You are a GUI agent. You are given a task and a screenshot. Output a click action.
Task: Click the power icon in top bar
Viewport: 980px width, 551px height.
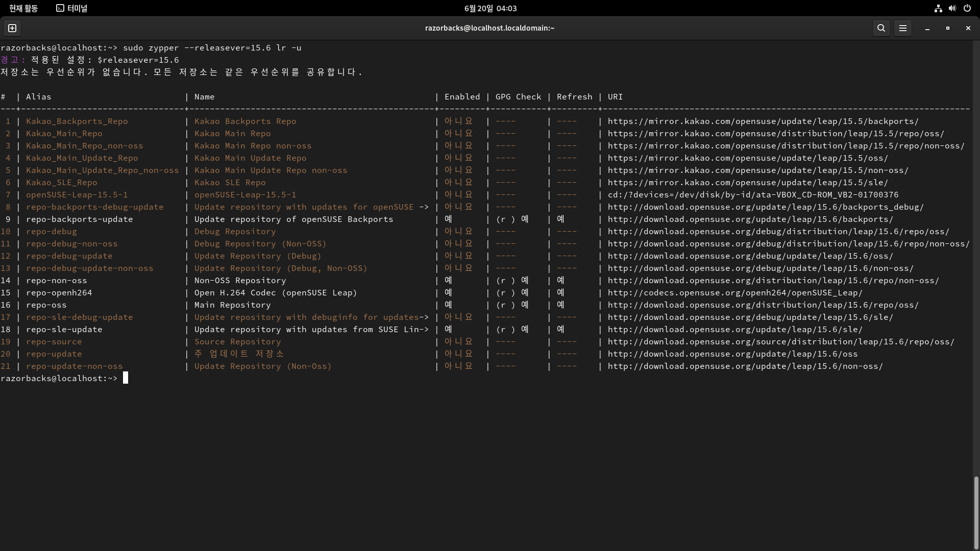[967, 8]
